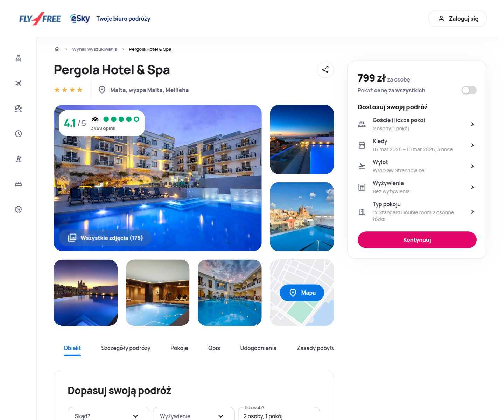Open the beach holidays icon in the sidebar
Screen dimensions: 504x420
(19, 108)
